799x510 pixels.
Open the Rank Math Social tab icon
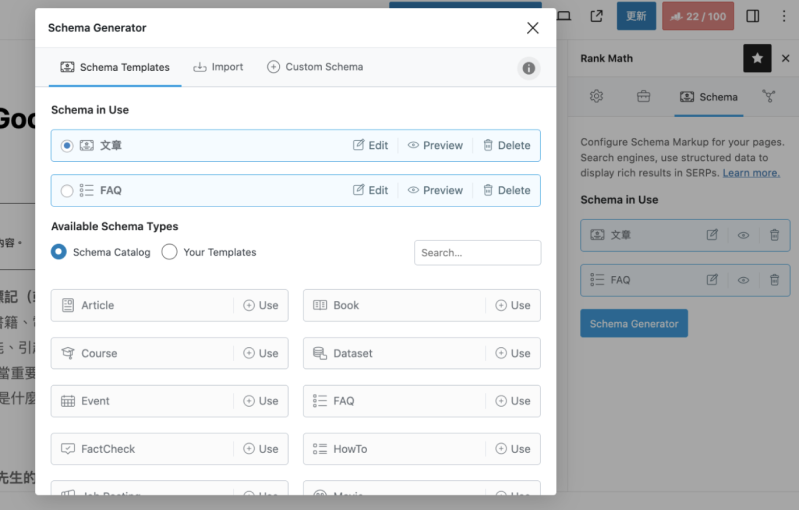click(x=768, y=96)
